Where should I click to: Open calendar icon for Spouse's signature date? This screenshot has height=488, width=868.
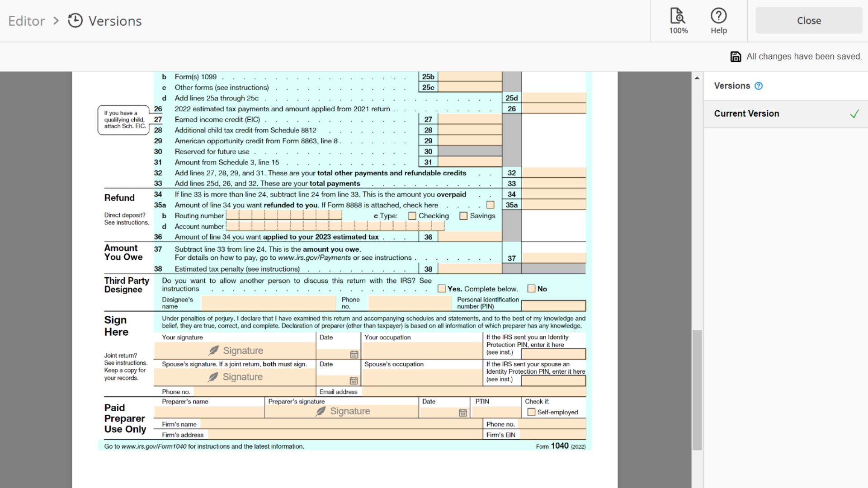click(x=354, y=381)
